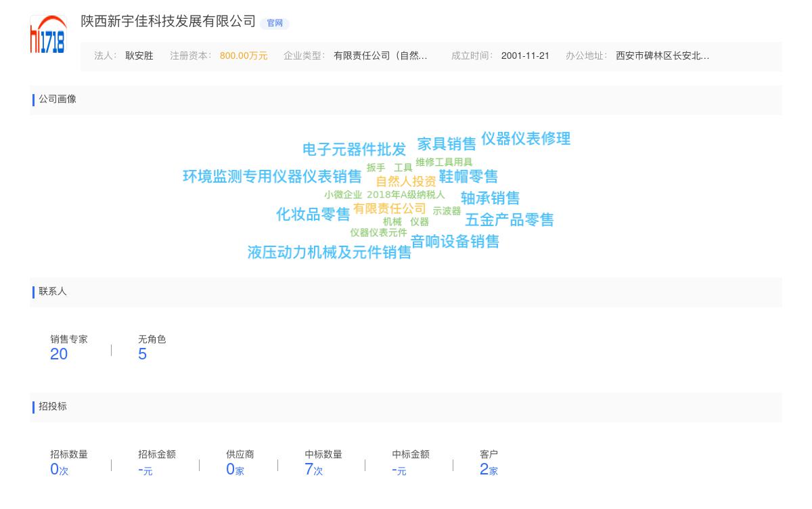Viewport: 812px width, 509px height.
Task: Click word cloud tag 音响设备销售
Action: (x=455, y=242)
